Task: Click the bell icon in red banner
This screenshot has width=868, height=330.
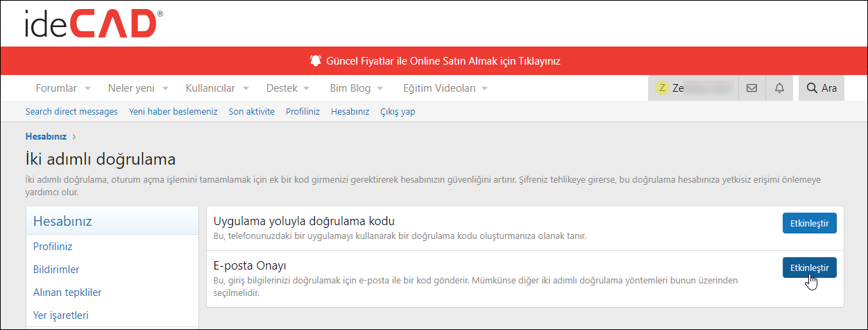Action: (x=316, y=60)
